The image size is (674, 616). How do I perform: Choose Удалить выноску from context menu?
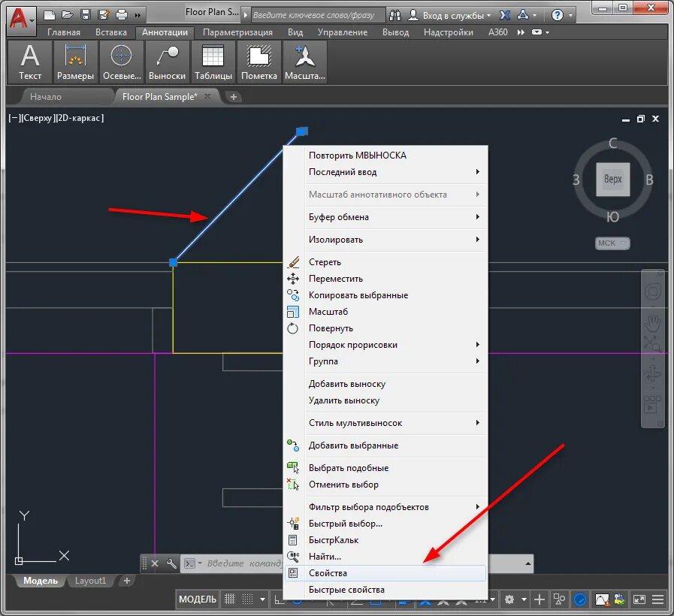pyautogui.click(x=385, y=400)
